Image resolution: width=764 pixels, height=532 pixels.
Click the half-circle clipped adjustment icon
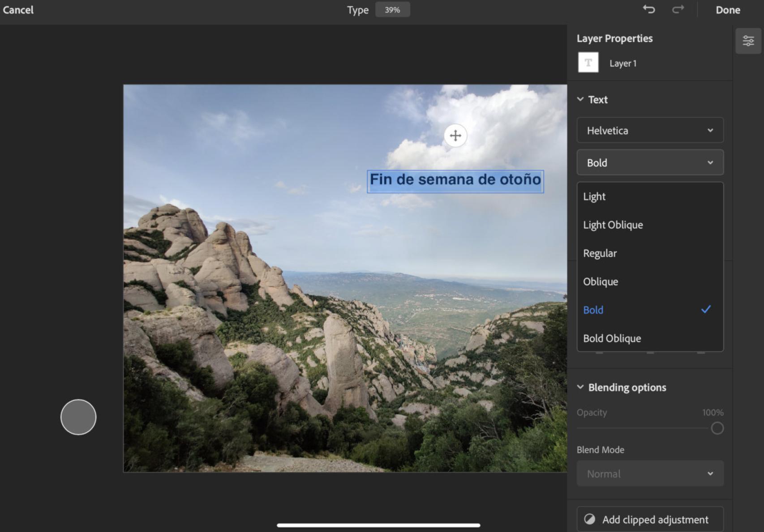pyautogui.click(x=590, y=519)
